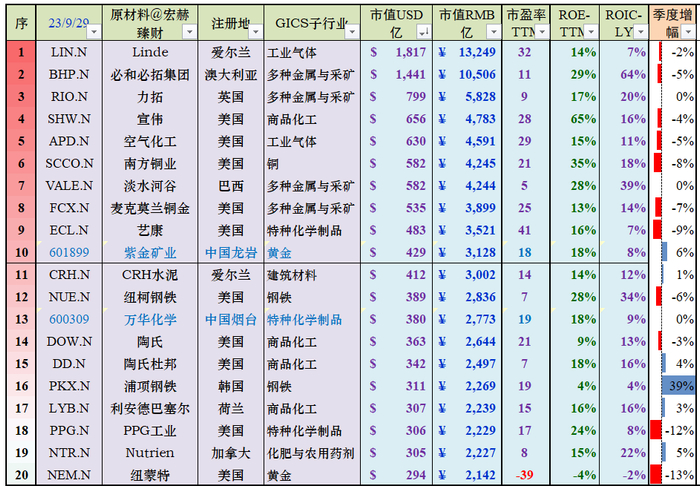
Task: Select registration cell 加拿大
Action: 231,453
